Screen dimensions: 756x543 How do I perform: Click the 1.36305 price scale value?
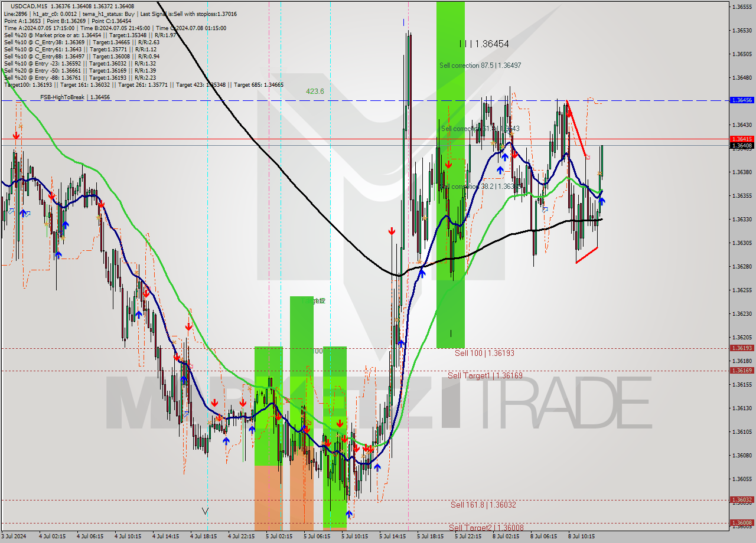pos(742,243)
